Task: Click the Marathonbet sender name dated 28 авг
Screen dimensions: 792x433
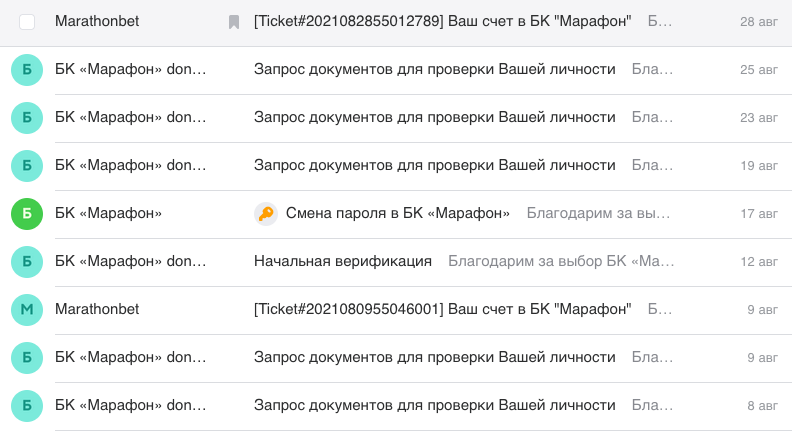Action: (x=97, y=21)
